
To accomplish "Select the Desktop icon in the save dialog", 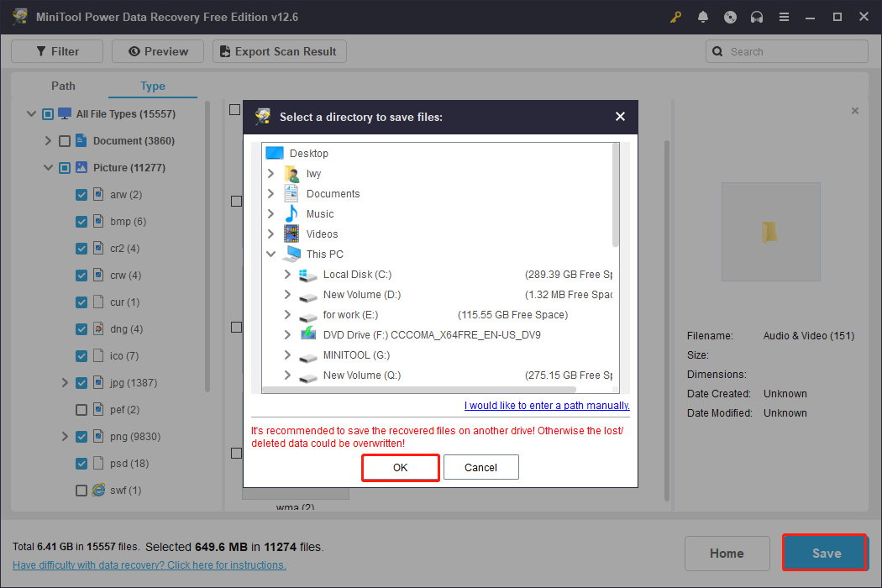I will [275, 153].
